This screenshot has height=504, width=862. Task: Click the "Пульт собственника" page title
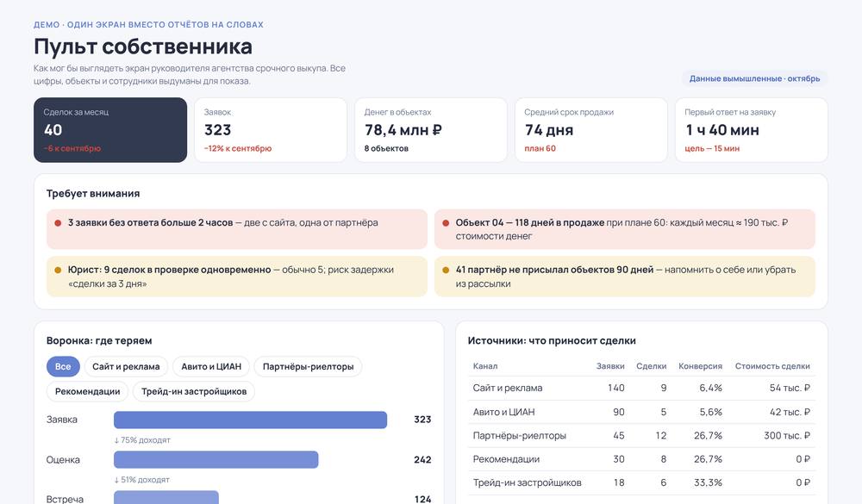click(x=143, y=47)
